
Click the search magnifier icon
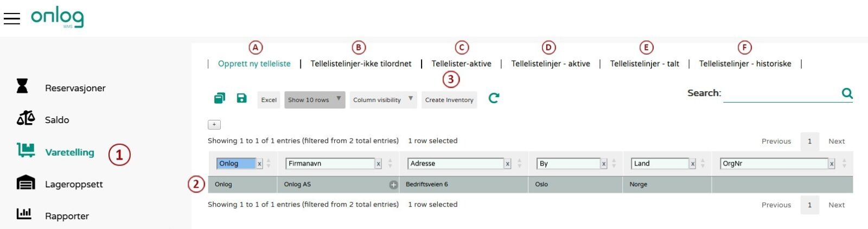(847, 93)
